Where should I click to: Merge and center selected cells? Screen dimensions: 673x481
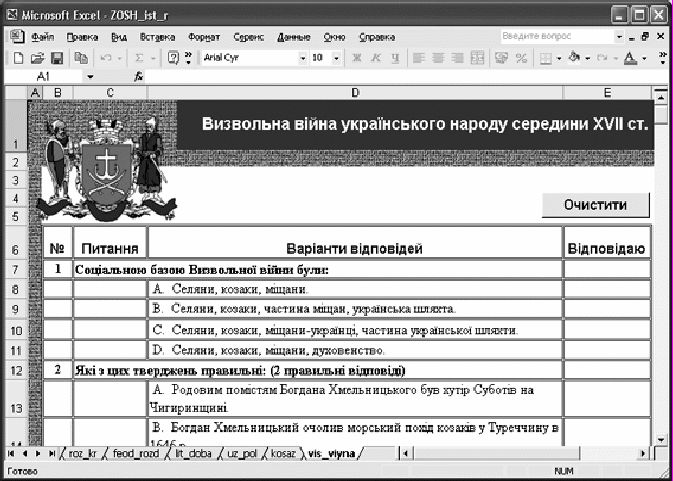click(x=477, y=58)
